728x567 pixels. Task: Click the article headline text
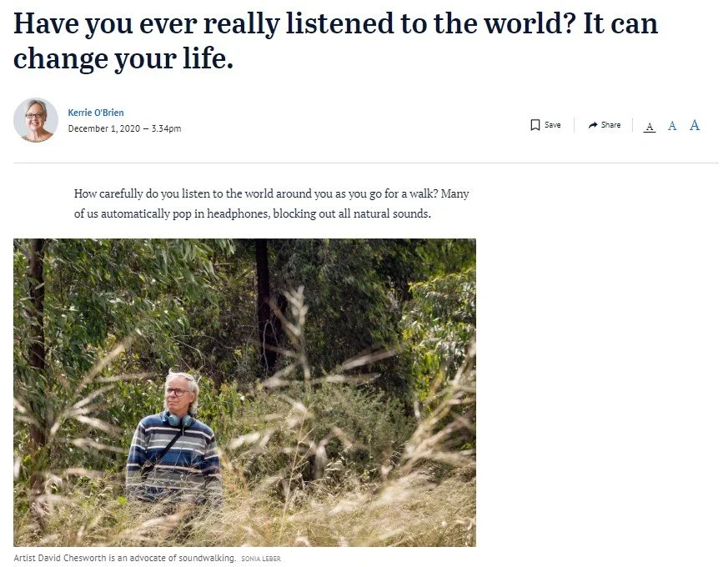pos(335,41)
